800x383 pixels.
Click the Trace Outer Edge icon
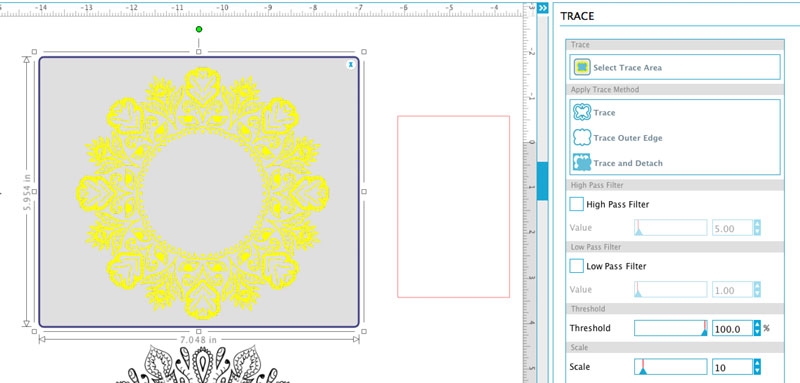click(x=582, y=138)
